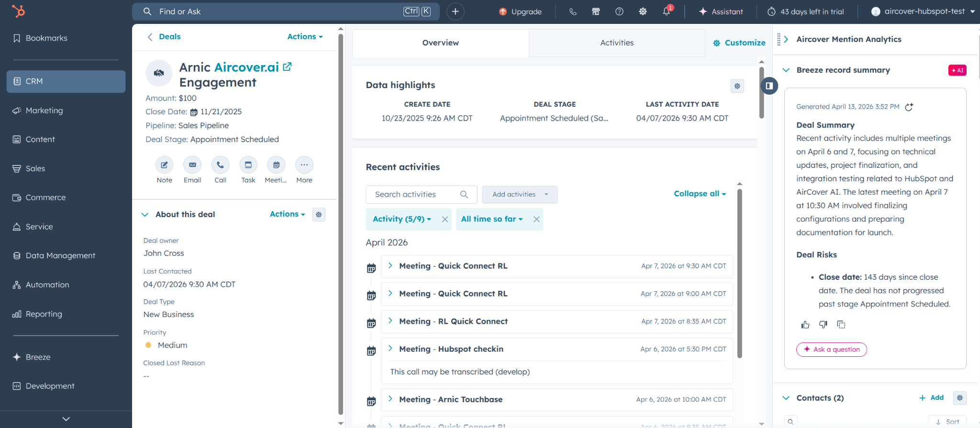This screenshot has width=980, height=428.
Task: Click the Email action icon
Action: point(192,165)
